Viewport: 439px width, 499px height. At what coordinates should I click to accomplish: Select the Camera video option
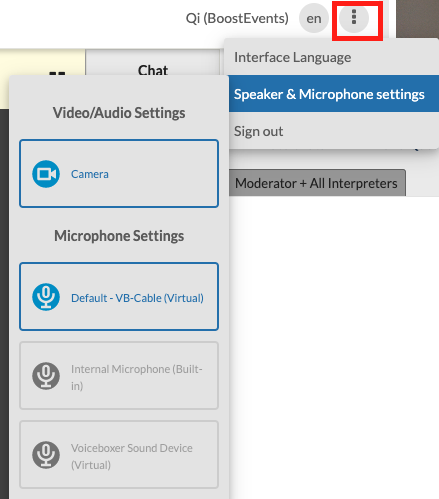point(119,174)
